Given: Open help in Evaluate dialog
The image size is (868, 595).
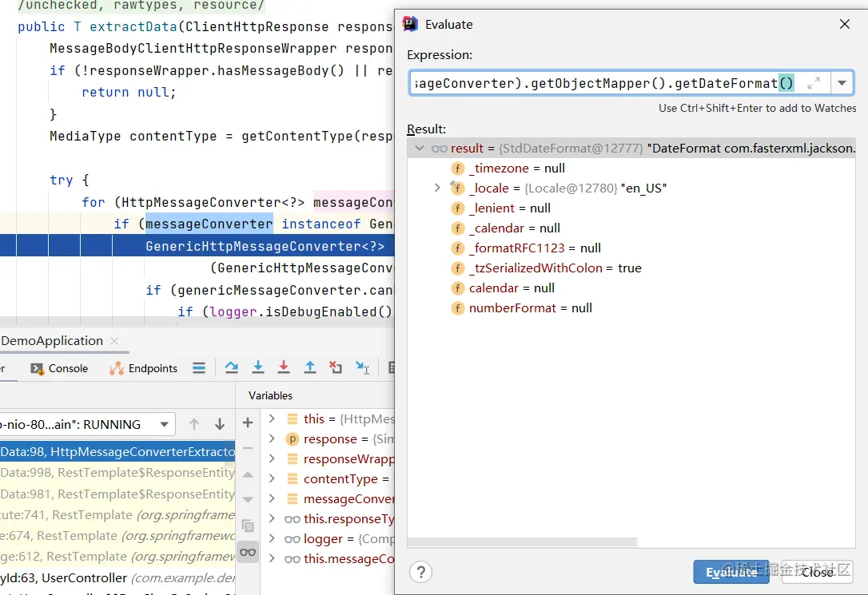Looking at the screenshot, I should coord(420,572).
